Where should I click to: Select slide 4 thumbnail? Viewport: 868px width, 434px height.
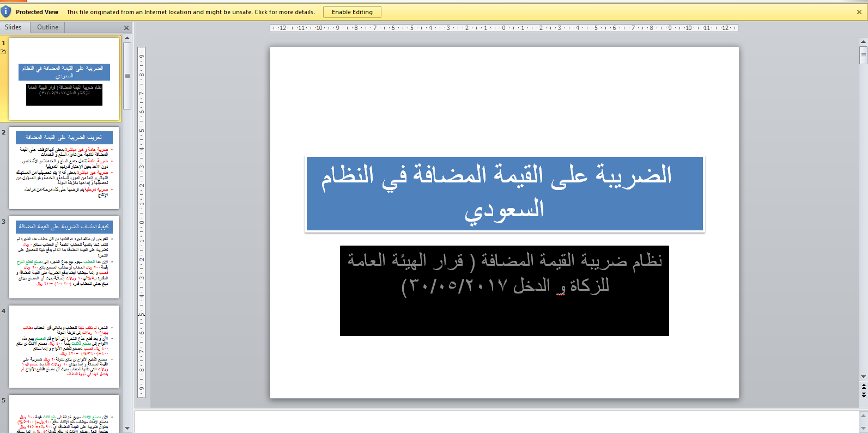64,347
